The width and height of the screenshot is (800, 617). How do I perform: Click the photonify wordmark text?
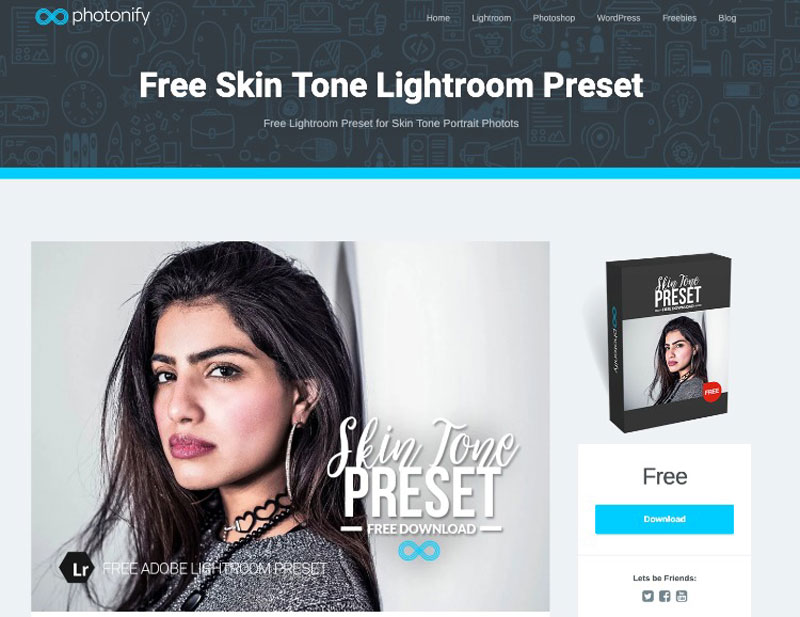pyautogui.click(x=111, y=16)
